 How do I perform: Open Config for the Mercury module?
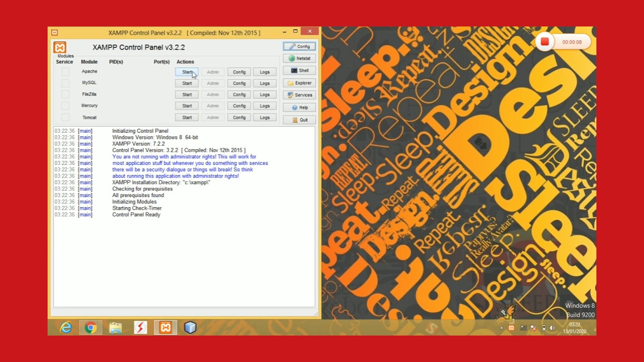point(239,106)
